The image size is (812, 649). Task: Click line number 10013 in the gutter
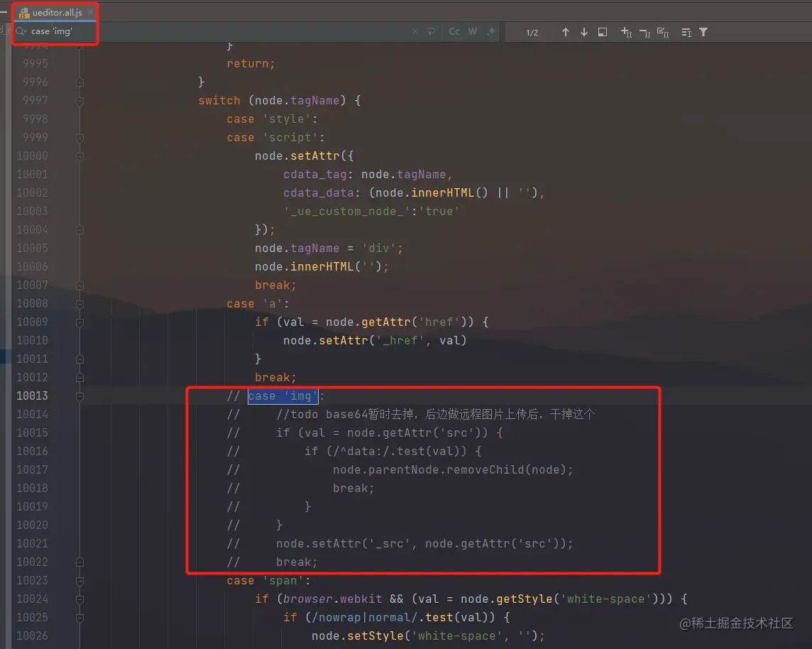coord(32,396)
